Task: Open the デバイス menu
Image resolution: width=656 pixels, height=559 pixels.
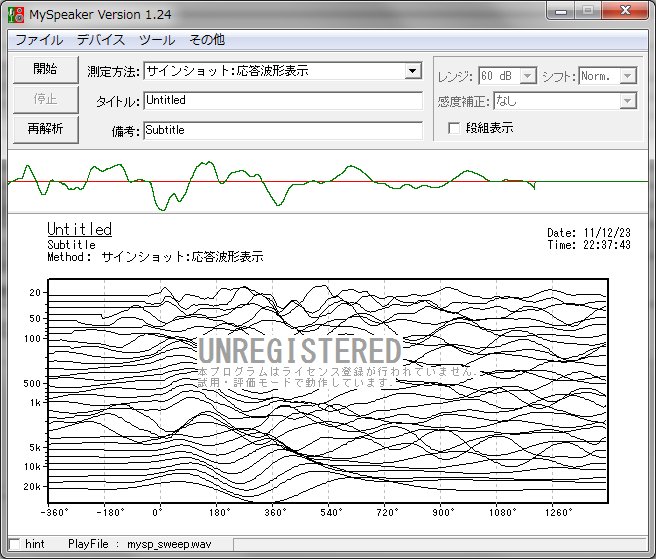Action: 101,40
